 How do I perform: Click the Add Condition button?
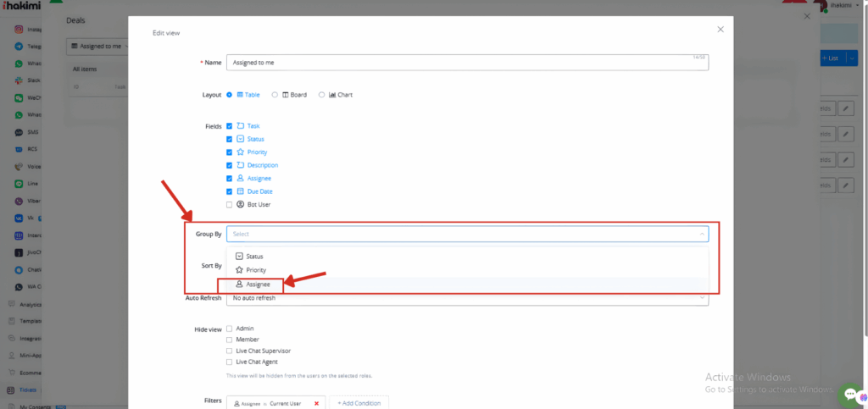coord(359,403)
